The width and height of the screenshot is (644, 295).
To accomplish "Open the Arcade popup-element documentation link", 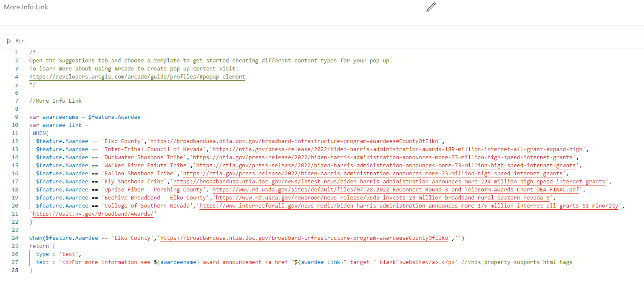I will 137,76.
